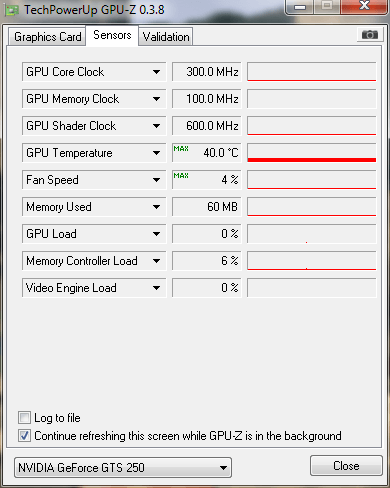Image resolution: width=390 pixels, height=488 pixels.
Task: Switch to the Validation tab
Action: pos(166,37)
